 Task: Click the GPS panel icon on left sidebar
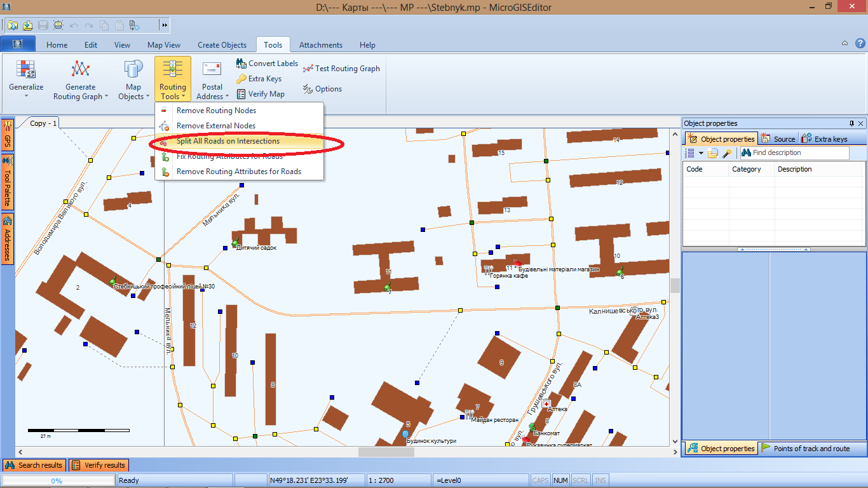click(x=8, y=126)
